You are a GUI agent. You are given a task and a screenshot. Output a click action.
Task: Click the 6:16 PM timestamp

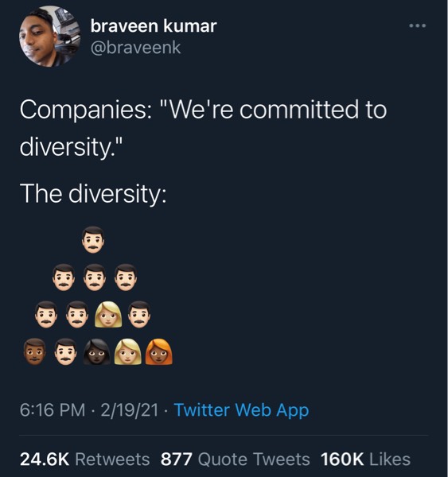tap(53, 409)
